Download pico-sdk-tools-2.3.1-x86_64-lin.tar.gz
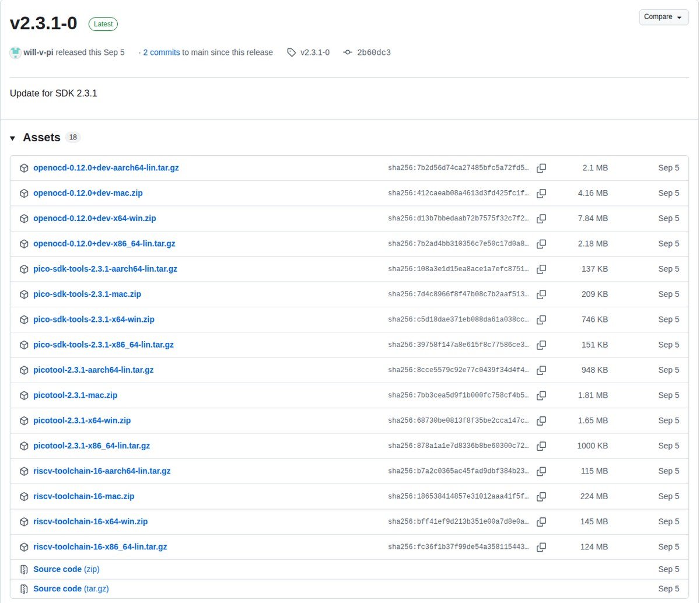 [103, 345]
